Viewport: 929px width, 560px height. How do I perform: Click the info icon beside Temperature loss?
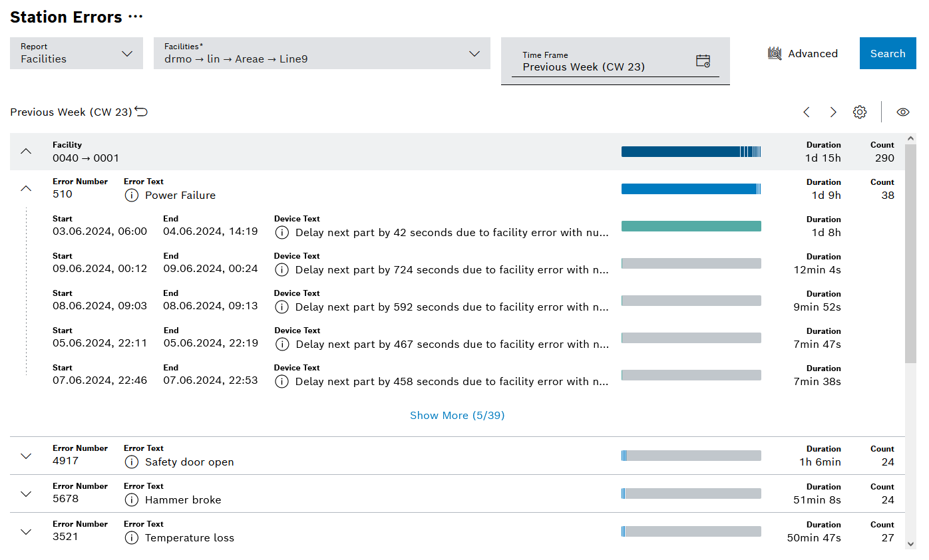(x=131, y=537)
